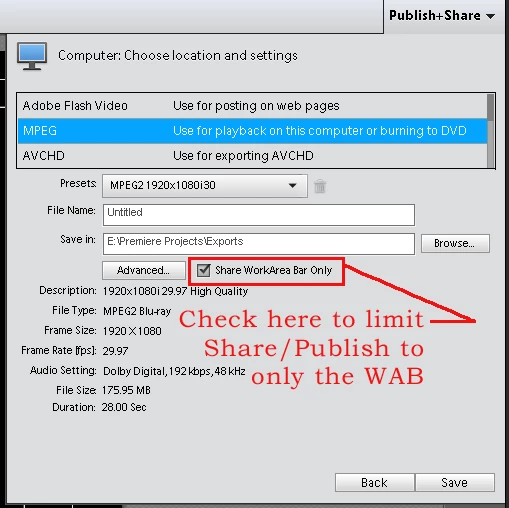Save the export file
Image resolution: width=509 pixels, height=508 pixels.
(x=455, y=482)
